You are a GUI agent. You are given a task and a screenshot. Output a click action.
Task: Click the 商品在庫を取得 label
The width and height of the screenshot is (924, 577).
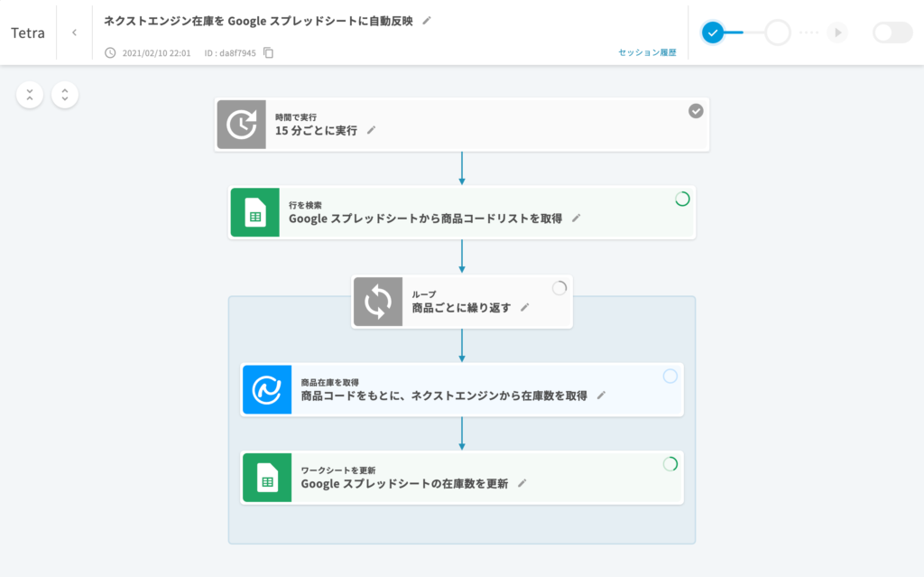[330, 382]
